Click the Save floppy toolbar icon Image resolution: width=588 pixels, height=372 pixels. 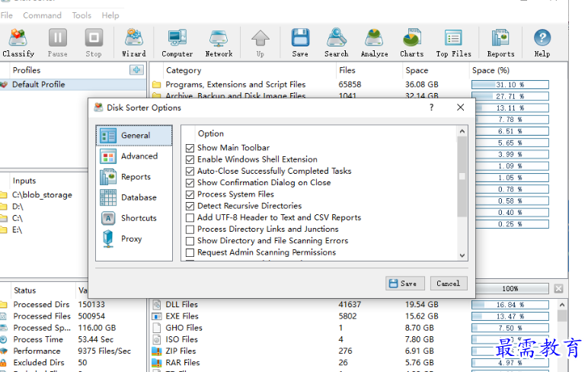pos(300,43)
